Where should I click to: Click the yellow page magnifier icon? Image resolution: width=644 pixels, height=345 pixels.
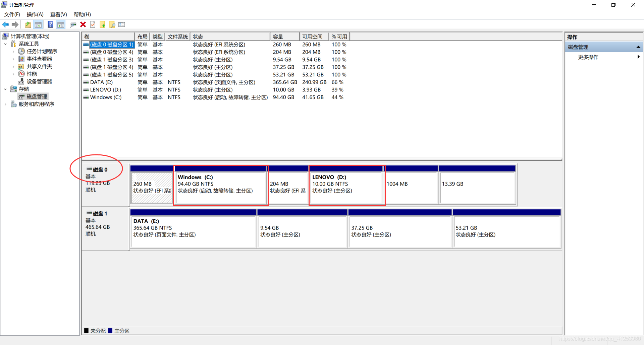point(112,24)
